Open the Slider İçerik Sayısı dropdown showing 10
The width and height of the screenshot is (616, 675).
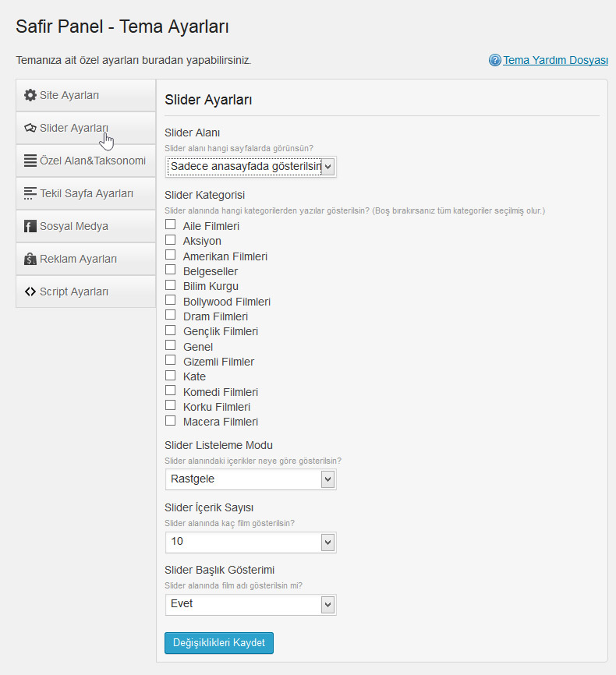click(x=251, y=542)
